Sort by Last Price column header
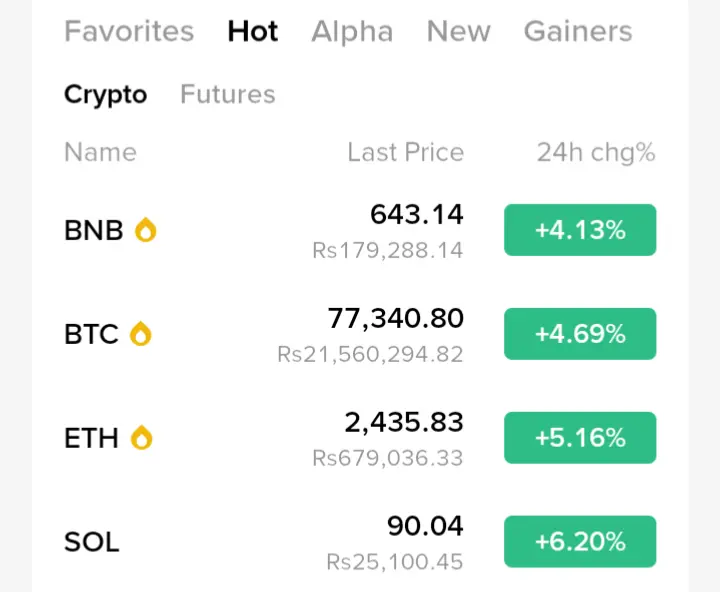 (405, 152)
